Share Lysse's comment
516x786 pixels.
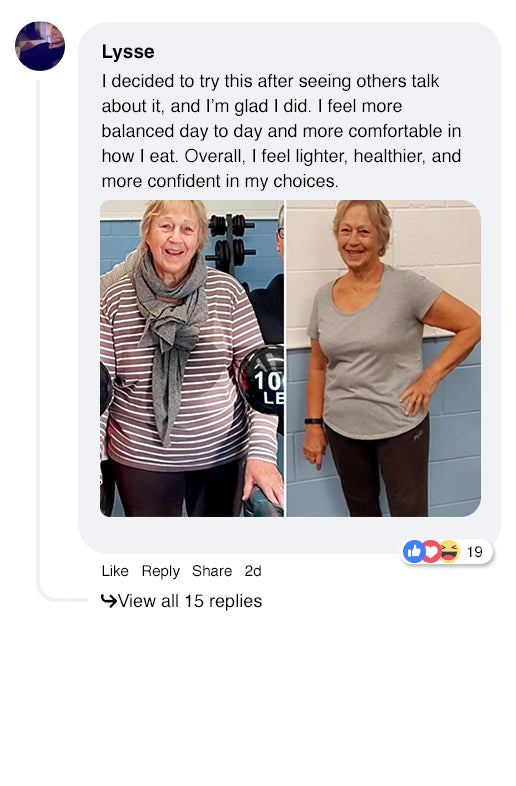pos(212,571)
